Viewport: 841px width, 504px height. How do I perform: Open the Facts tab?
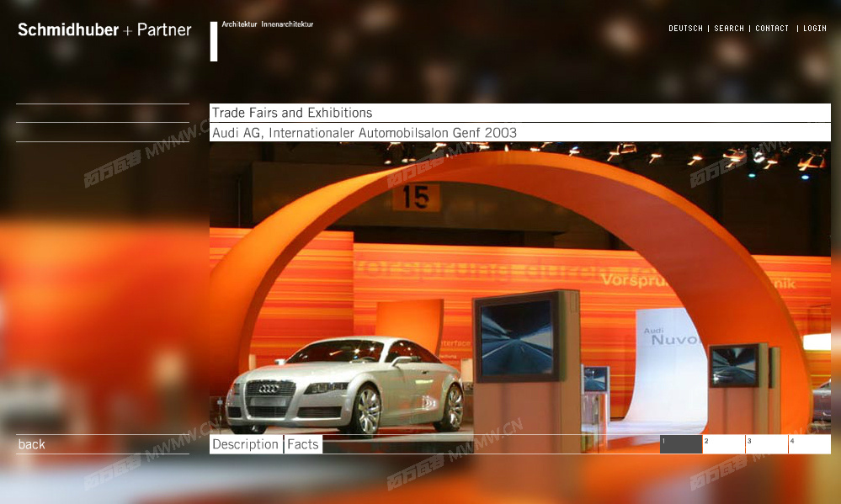point(303,444)
